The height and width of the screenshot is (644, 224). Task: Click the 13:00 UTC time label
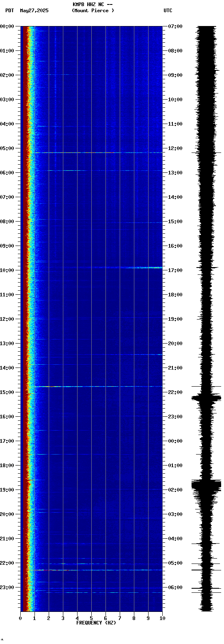tap(175, 173)
